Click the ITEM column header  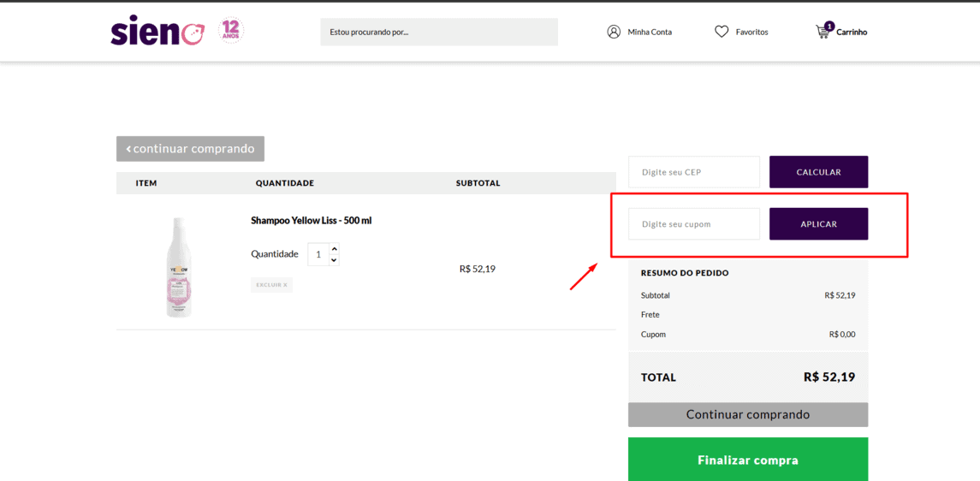coord(146,183)
